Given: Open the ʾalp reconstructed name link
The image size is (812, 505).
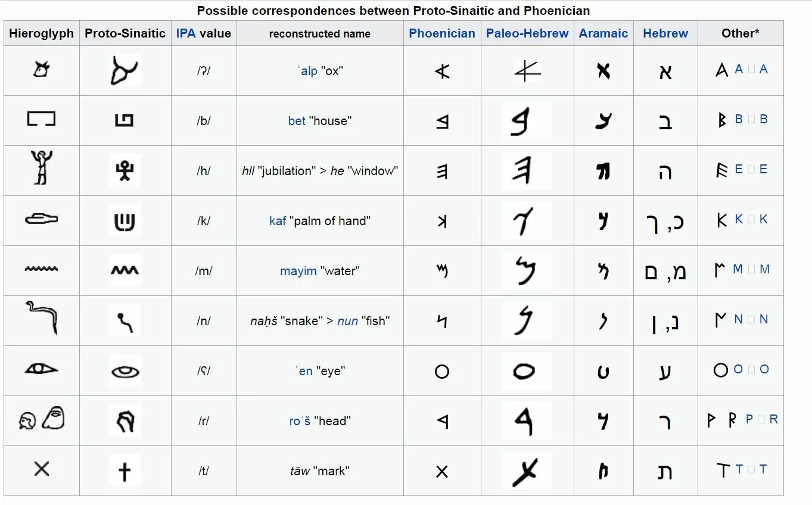Looking at the screenshot, I should click(x=308, y=71).
